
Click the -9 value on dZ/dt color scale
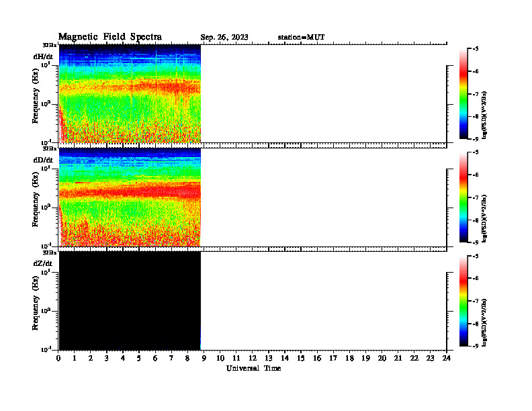point(476,346)
